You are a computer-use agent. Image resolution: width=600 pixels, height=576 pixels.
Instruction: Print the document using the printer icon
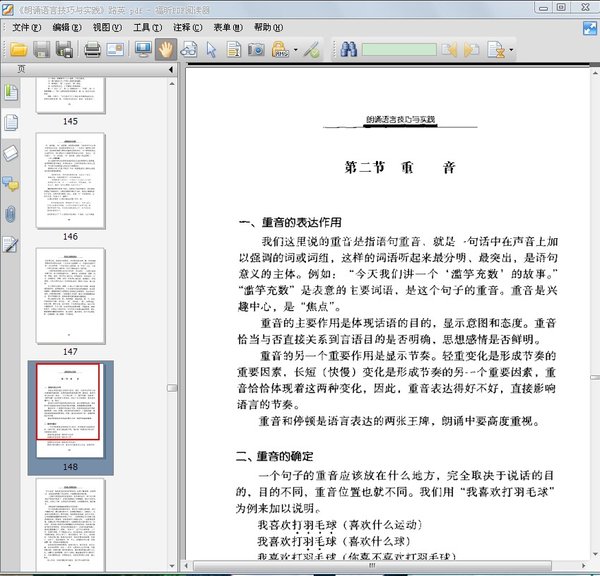pos(91,49)
